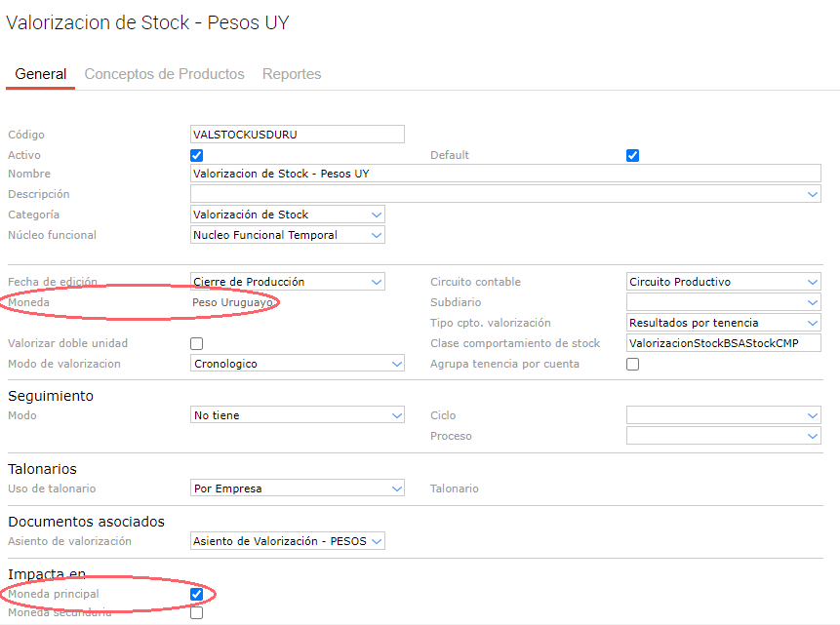840x625 pixels.
Task: Click the Código input field
Action: tap(297, 135)
